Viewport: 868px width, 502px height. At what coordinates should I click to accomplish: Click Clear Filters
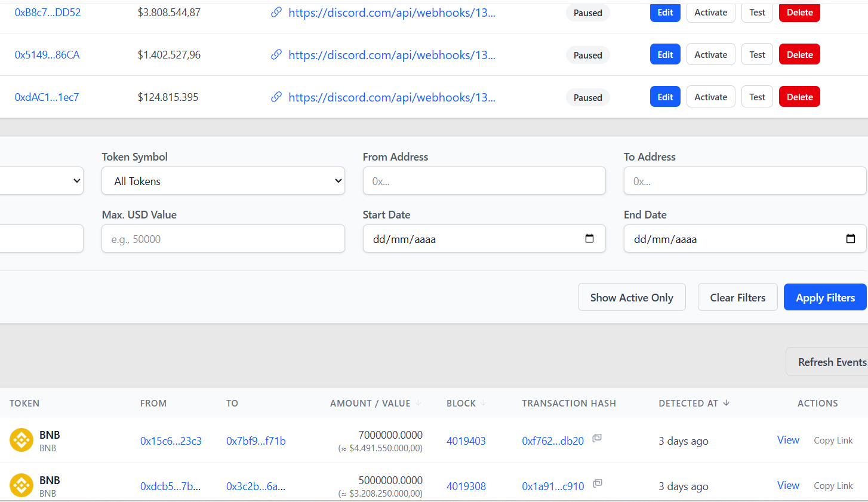click(737, 297)
